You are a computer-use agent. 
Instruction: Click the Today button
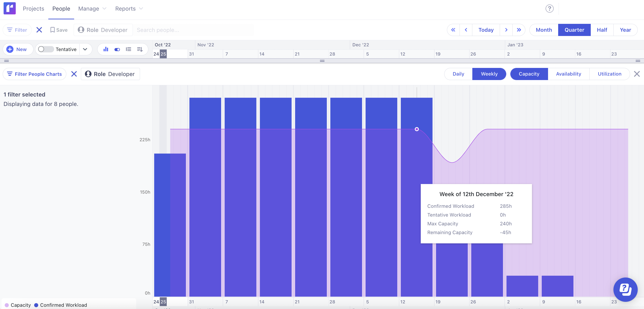tap(486, 30)
